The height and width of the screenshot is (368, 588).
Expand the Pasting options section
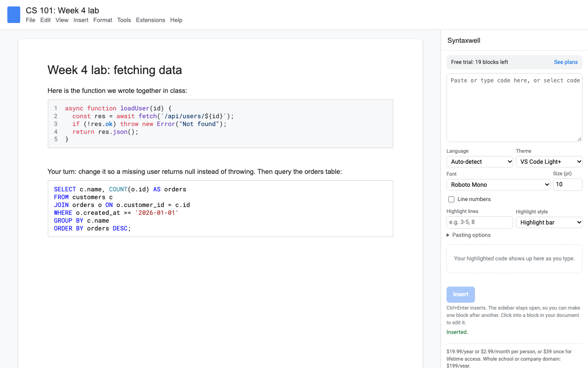coord(469,235)
